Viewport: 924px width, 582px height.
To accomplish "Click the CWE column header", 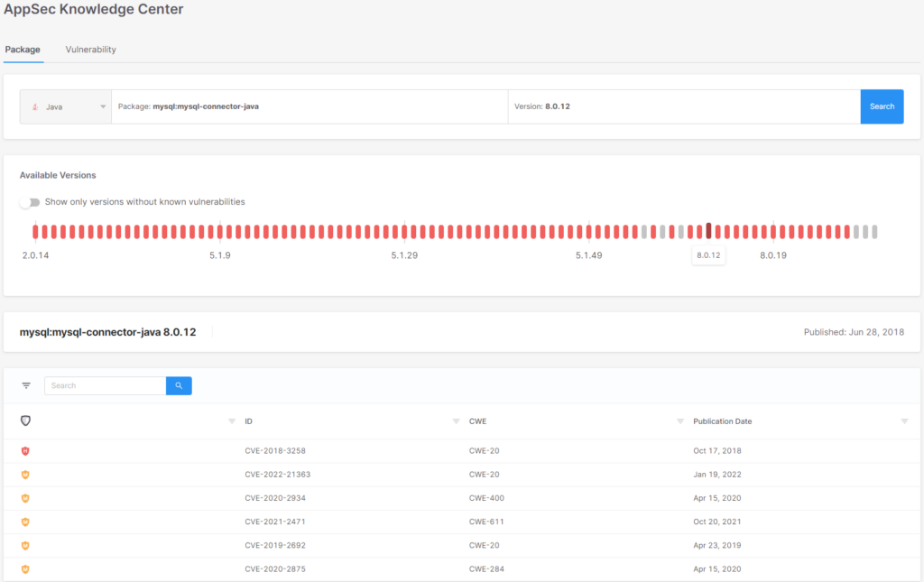I will click(x=478, y=421).
